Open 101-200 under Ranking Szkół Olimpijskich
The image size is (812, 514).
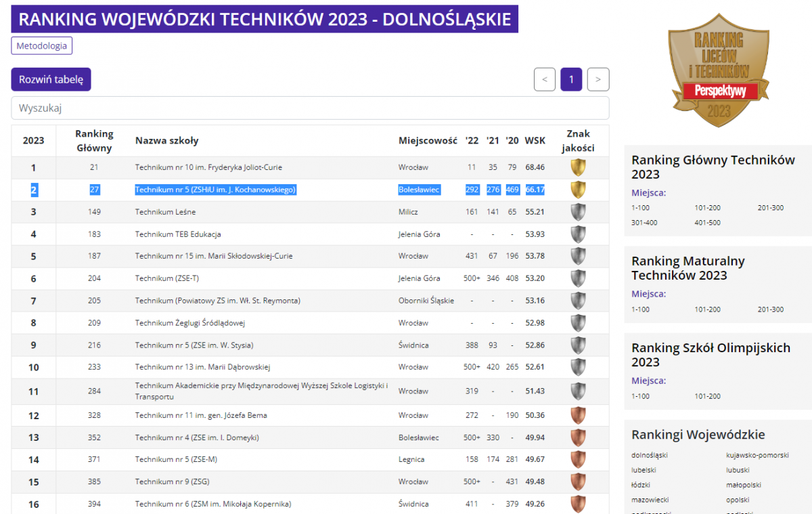(x=707, y=396)
